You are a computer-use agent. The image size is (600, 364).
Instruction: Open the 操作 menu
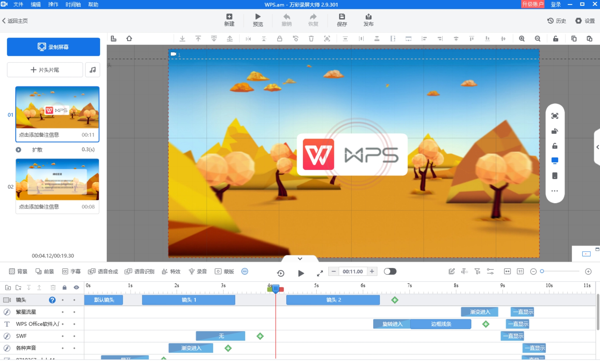click(53, 4)
